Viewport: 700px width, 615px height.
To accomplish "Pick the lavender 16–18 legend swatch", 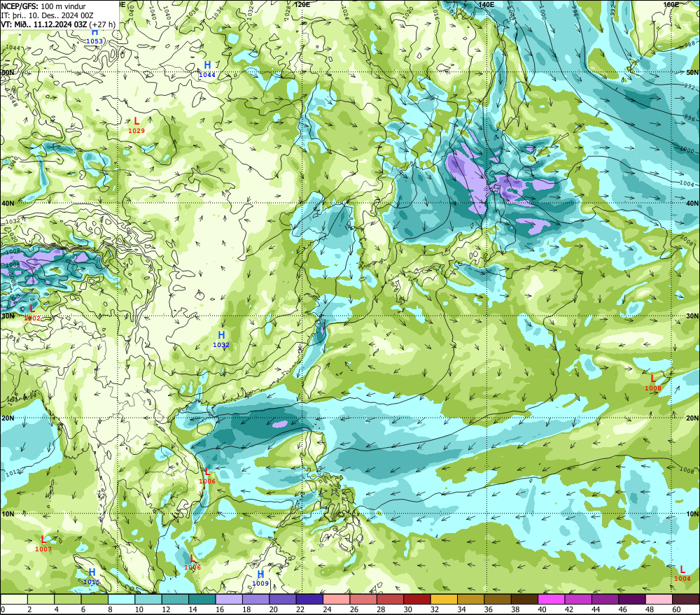I will click(229, 599).
